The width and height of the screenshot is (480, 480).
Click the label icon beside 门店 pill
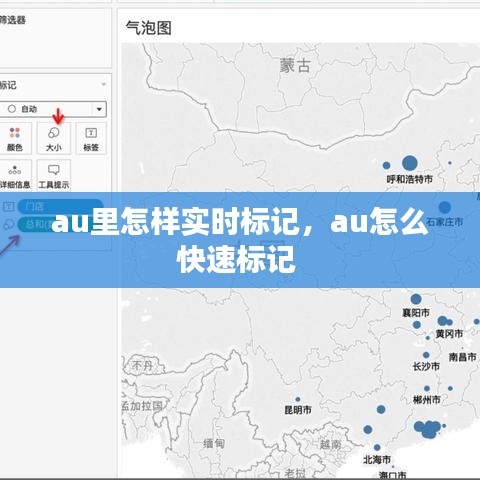[x=8, y=207]
